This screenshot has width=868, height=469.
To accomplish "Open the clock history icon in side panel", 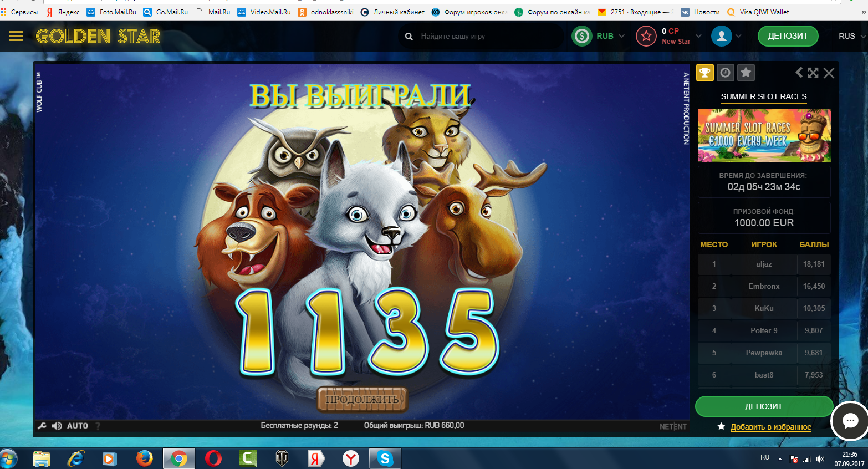I will (725, 72).
